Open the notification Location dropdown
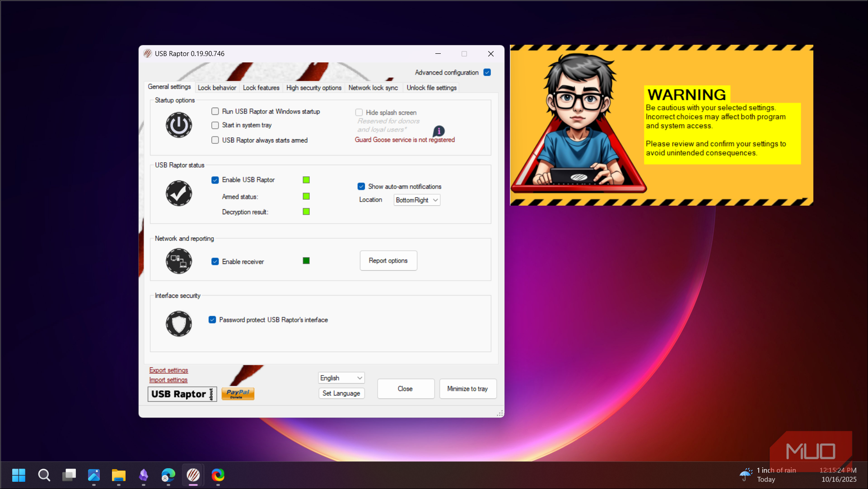Viewport: 868px width, 489px height. tap(417, 200)
